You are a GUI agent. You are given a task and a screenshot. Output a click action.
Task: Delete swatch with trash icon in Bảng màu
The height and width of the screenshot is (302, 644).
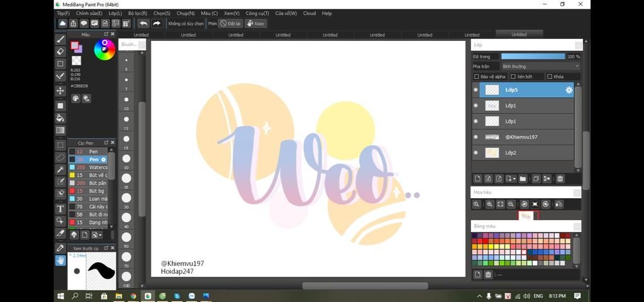(x=488, y=274)
